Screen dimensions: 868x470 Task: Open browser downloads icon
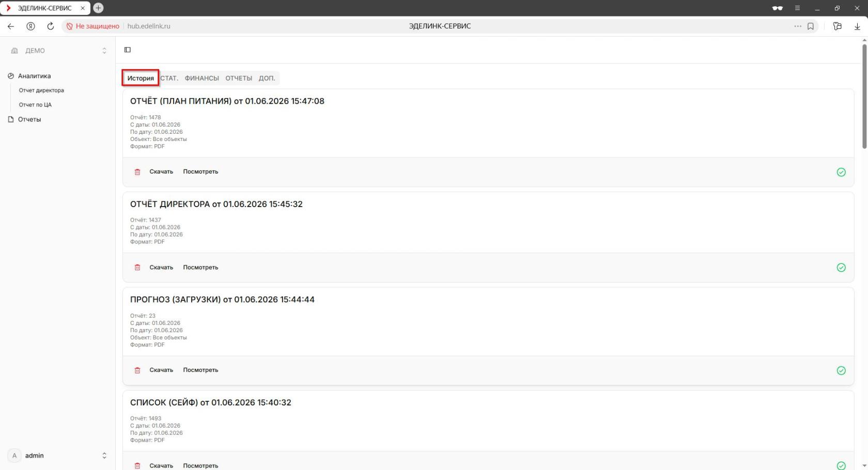(x=857, y=26)
